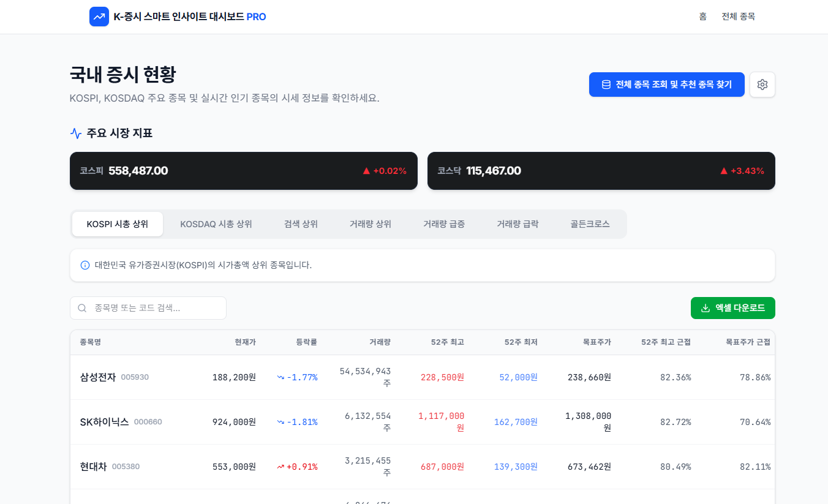The image size is (828, 504).
Task: Click the info icon in the KOSPI description banner
Action: coord(85,265)
